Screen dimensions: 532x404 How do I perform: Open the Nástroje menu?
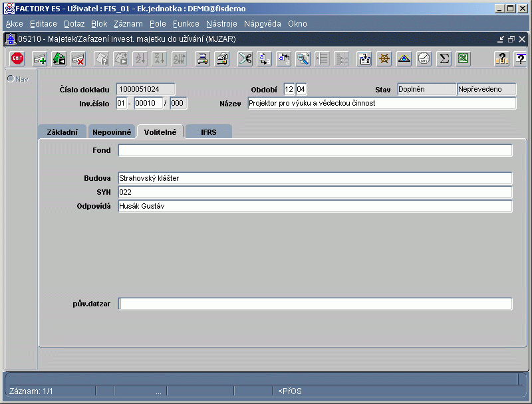pyautogui.click(x=221, y=24)
